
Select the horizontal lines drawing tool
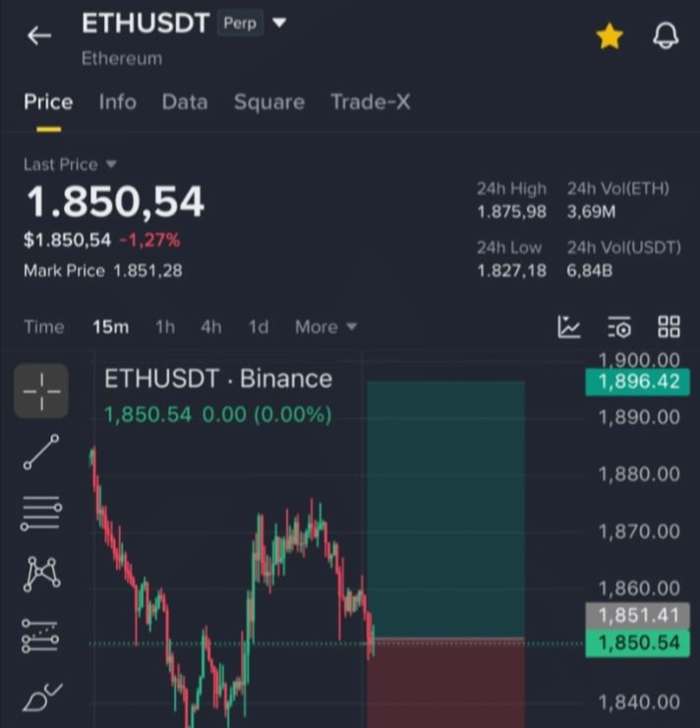(41, 513)
